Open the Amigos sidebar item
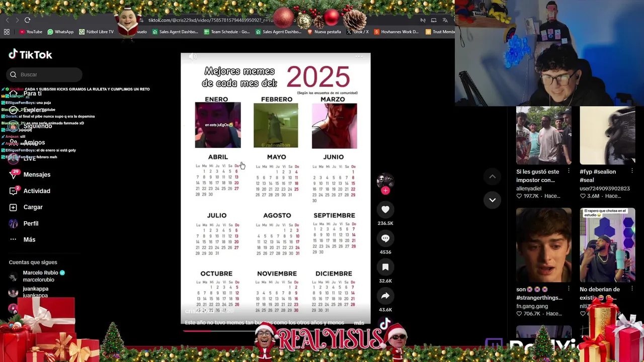 [28, 142]
